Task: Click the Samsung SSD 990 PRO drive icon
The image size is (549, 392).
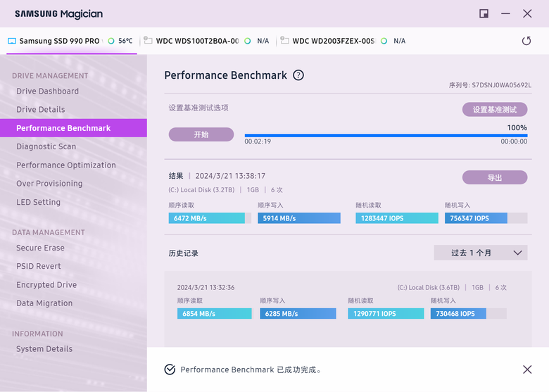Action: click(x=12, y=41)
